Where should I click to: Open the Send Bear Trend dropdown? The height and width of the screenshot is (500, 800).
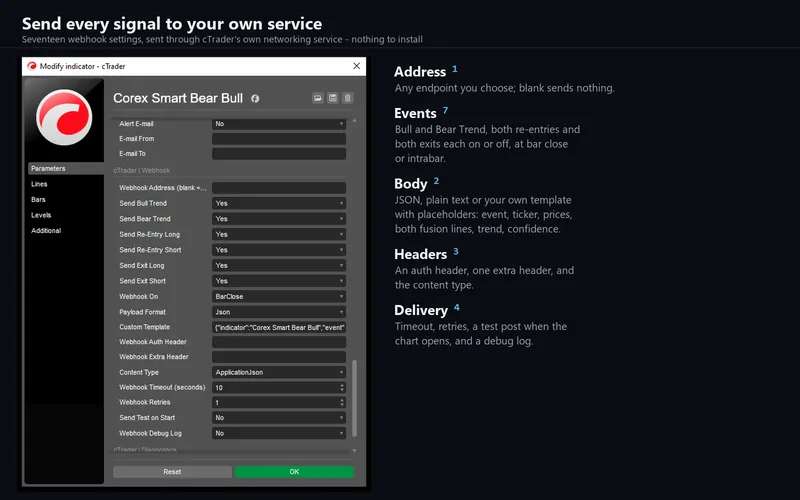[279, 219]
